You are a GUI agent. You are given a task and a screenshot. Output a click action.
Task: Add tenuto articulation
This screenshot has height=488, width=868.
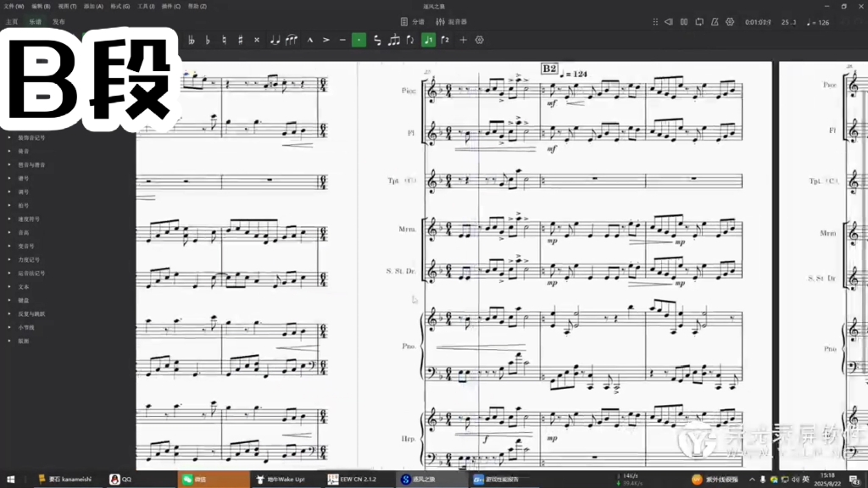342,40
